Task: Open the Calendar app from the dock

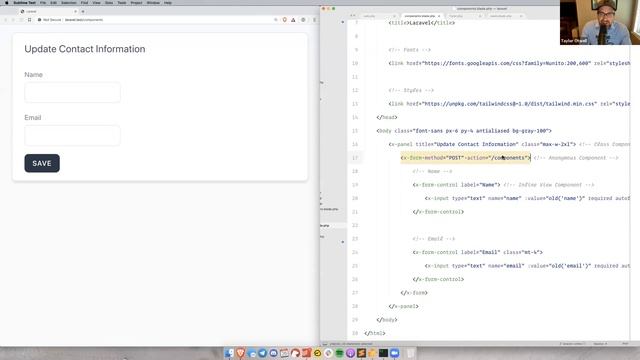Action: (284, 353)
